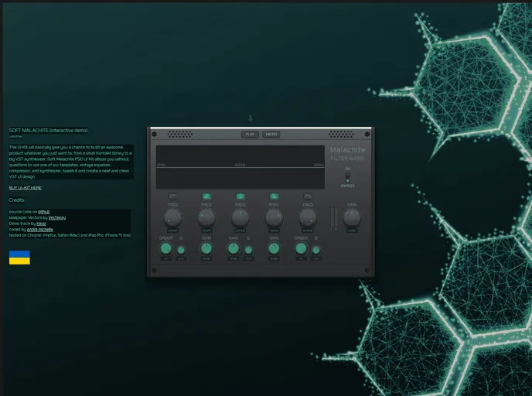Open the github source code link
This screenshot has width=532, height=396.
tap(44, 212)
